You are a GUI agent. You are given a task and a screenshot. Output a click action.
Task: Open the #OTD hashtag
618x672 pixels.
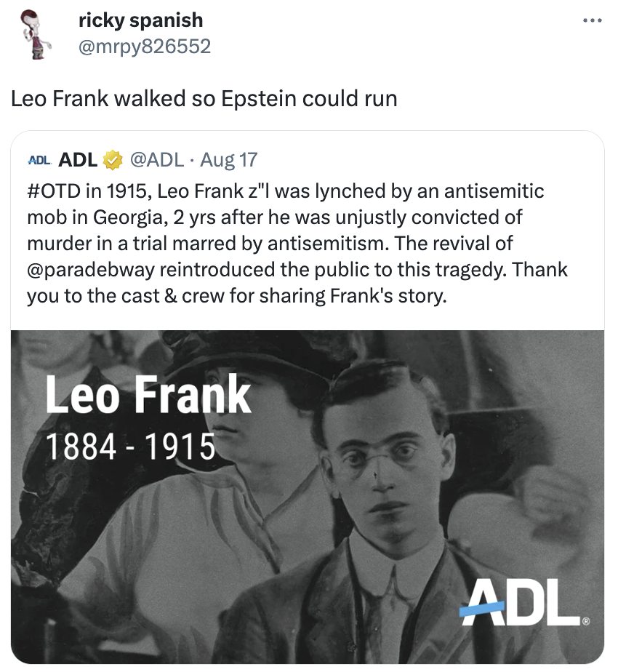54,192
